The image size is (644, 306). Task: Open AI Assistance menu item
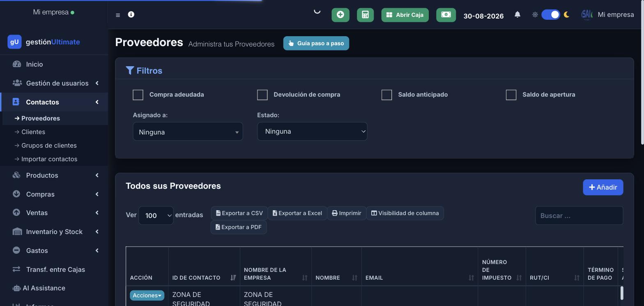click(x=54, y=288)
